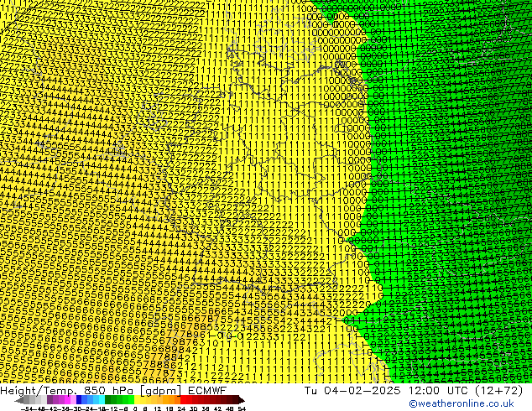The image size is (532, 411).
Task: Click the dark maroon right arrow of the color scale
Action: tap(241, 400)
